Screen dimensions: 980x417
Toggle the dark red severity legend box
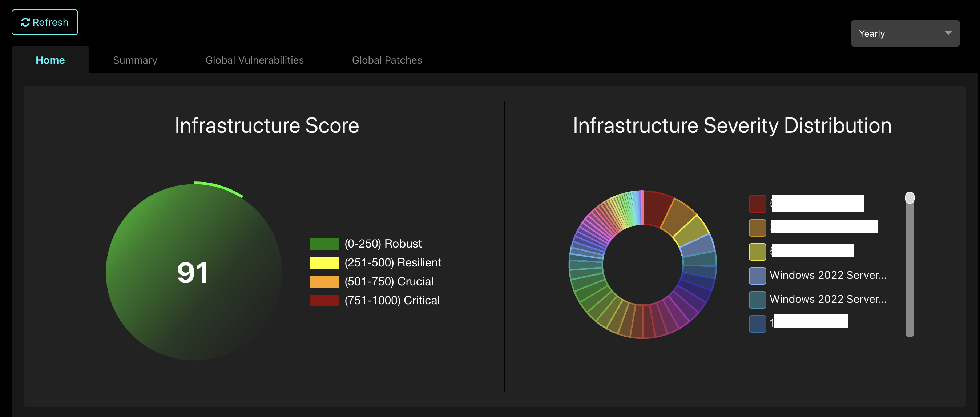click(757, 204)
